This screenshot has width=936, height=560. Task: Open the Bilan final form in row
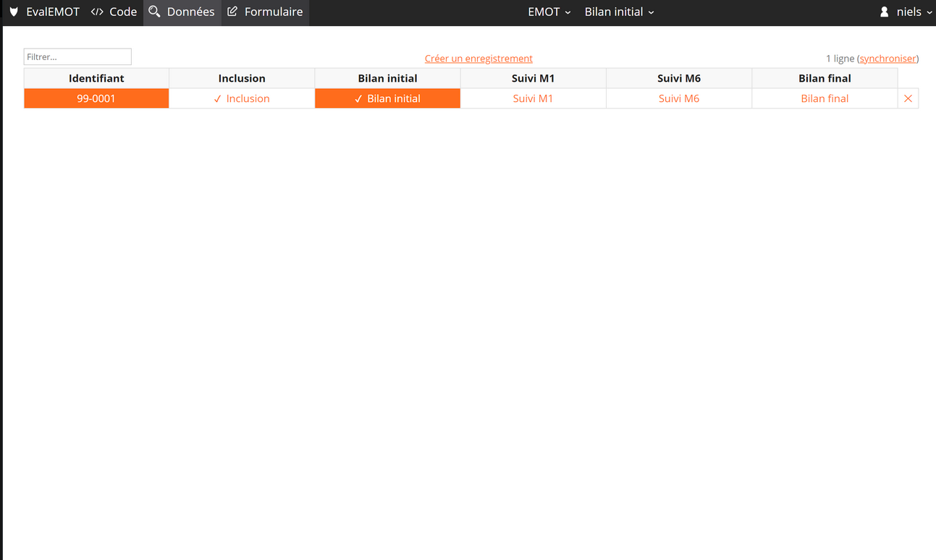(825, 98)
